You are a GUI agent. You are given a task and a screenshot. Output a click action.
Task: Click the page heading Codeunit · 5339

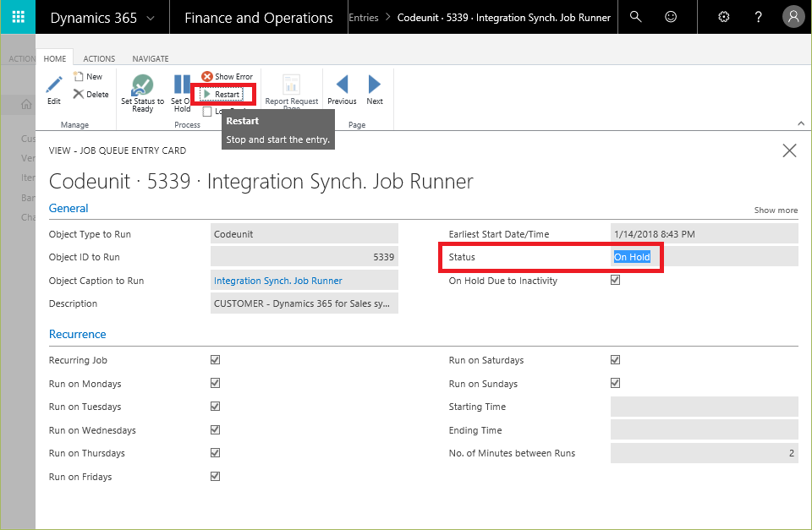(x=261, y=182)
